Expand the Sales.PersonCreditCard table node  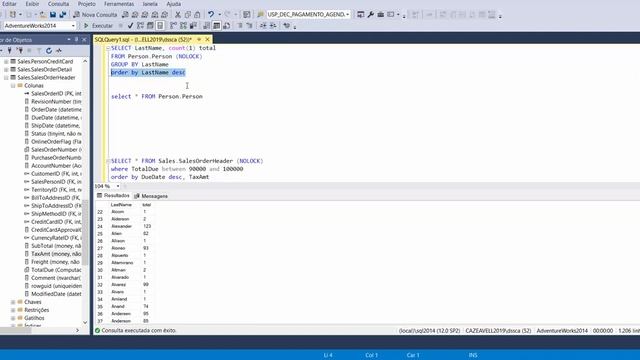6,62
